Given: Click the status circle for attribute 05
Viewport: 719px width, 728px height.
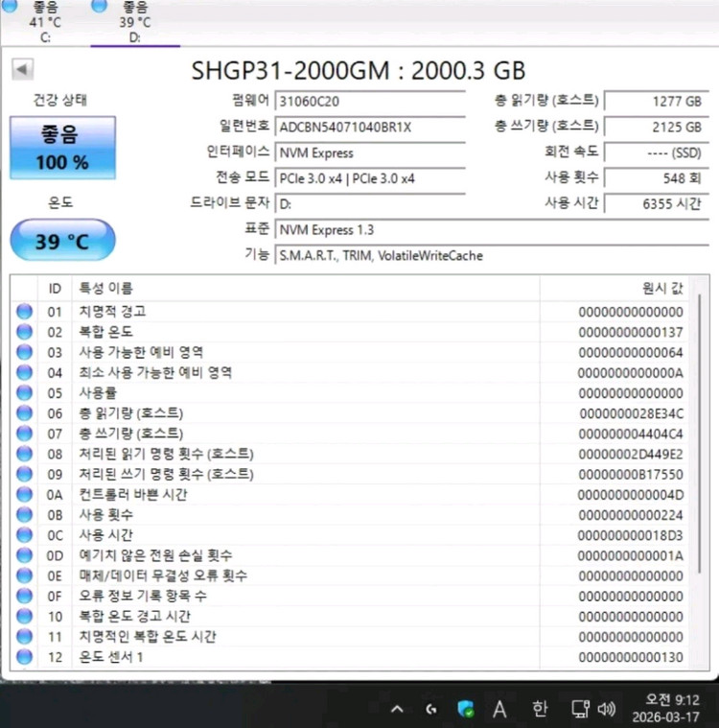Looking at the screenshot, I should point(24,393).
